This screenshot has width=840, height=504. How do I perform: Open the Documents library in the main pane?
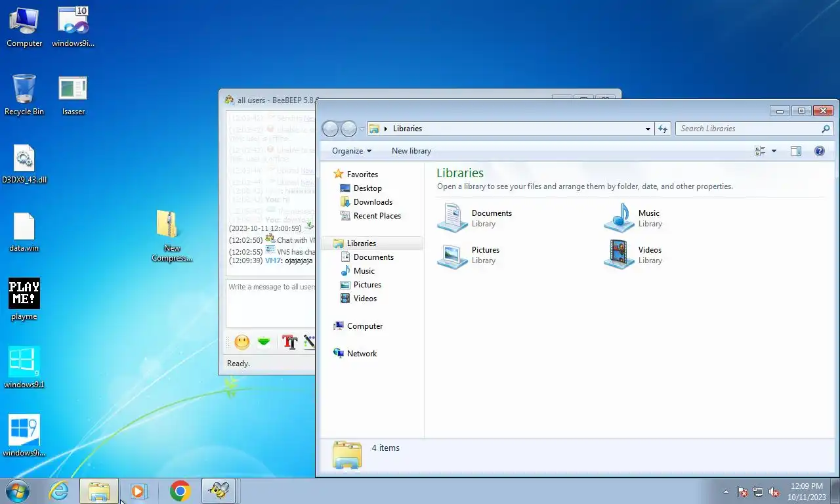pos(475,218)
